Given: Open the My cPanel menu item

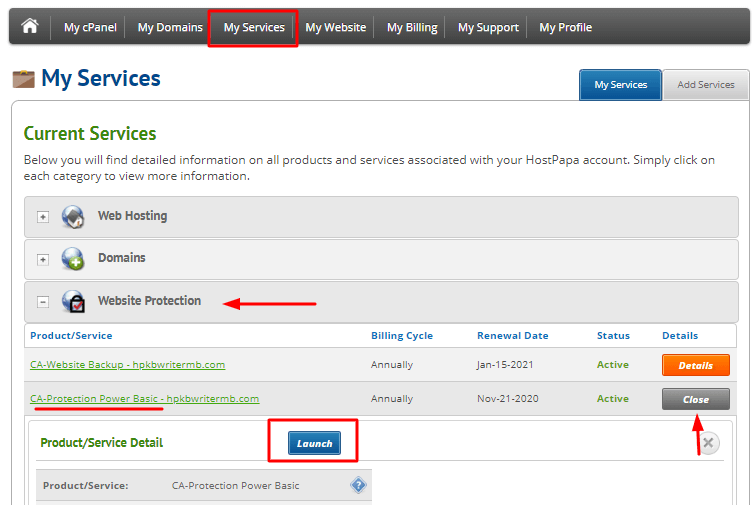Looking at the screenshot, I should coord(90,27).
